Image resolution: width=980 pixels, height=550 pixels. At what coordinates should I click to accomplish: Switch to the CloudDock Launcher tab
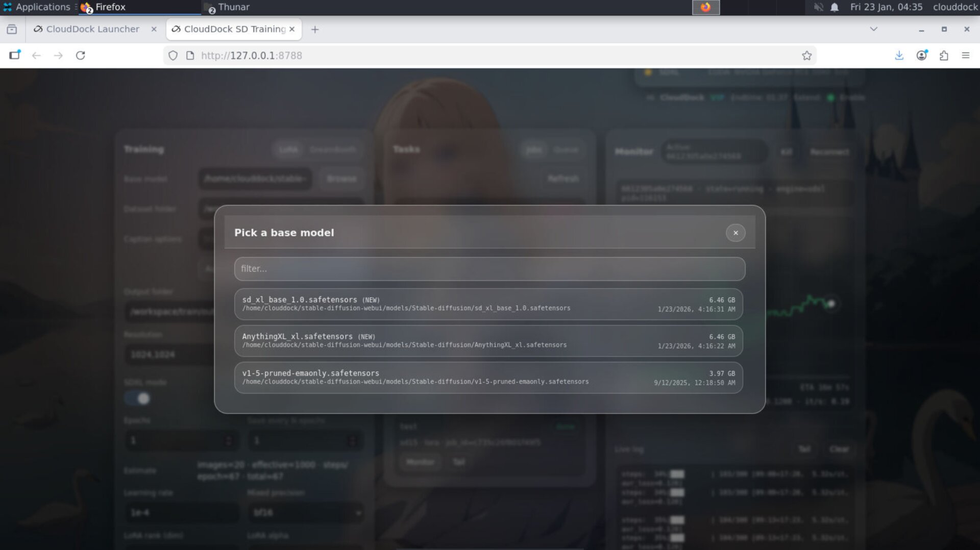(92, 29)
